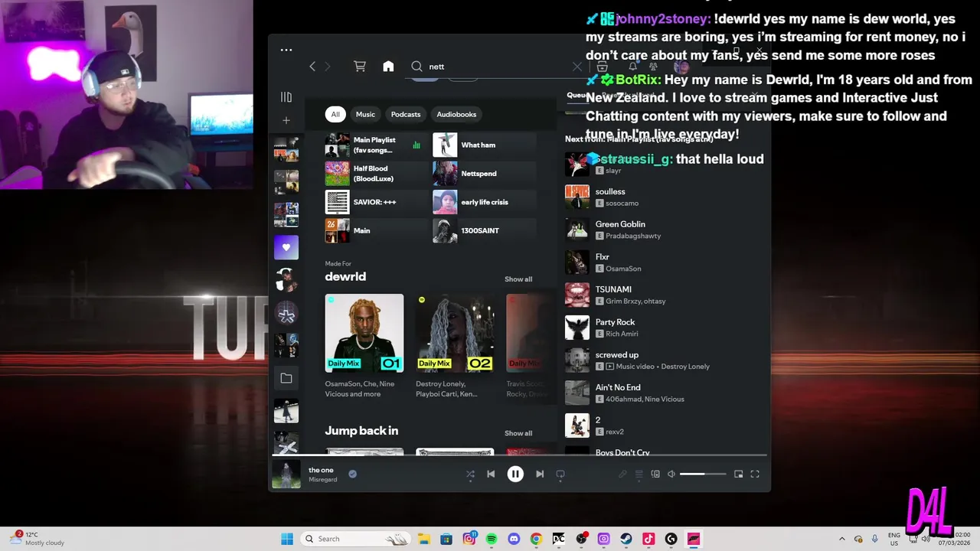Viewport: 980px width, 551px height.
Task: Click the plus create-playlist button in sidebar
Action: (x=286, y=120)
